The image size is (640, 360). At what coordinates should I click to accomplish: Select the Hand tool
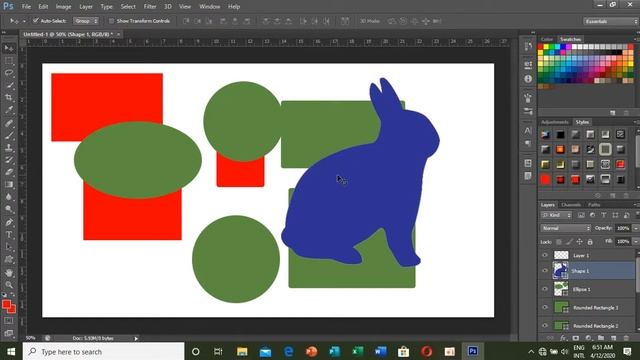pyautogui.click(x=9, y=272)
